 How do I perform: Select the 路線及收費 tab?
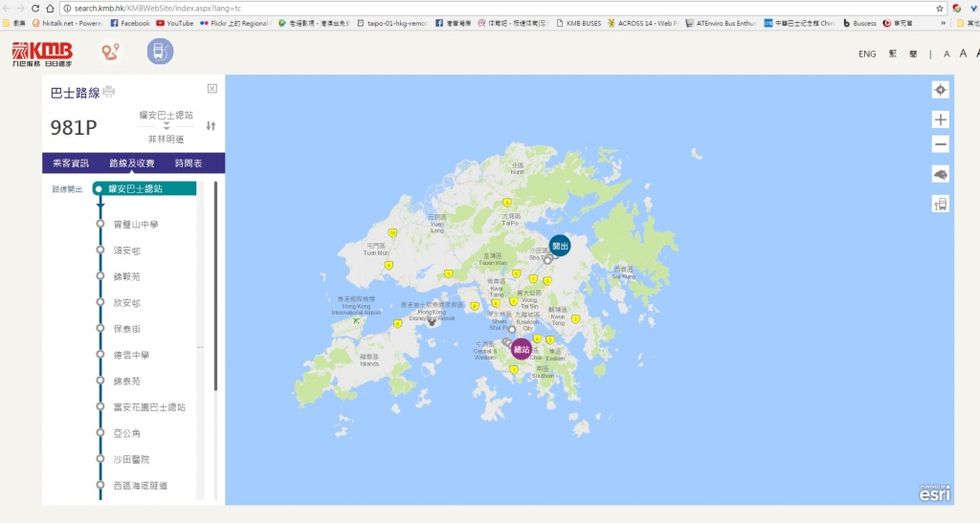[x=132, y=163]
